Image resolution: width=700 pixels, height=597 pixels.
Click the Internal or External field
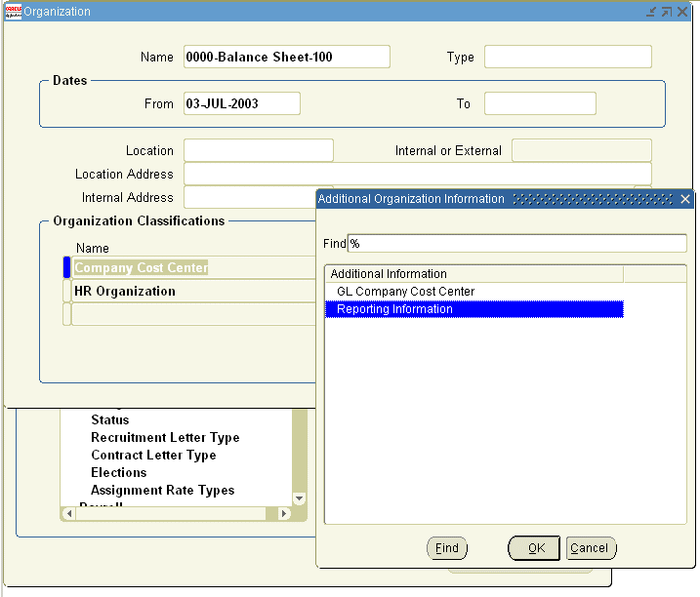point(582,150)
